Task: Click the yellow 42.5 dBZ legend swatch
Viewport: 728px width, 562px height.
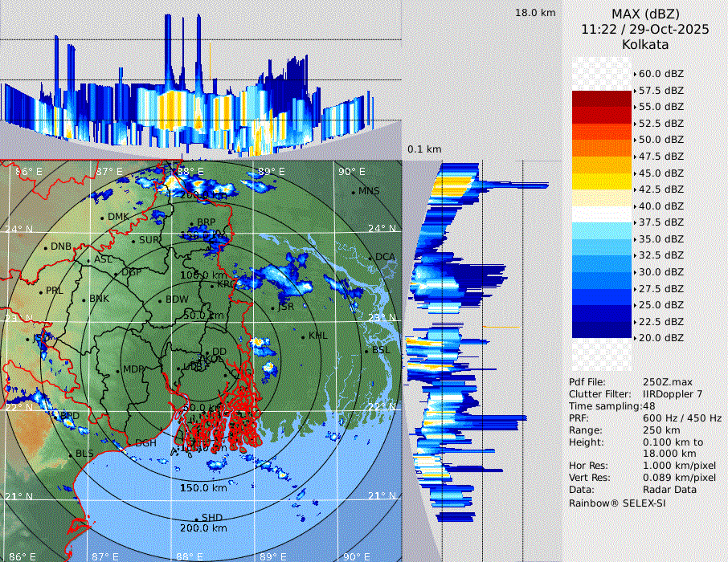Action: (602, 198)
